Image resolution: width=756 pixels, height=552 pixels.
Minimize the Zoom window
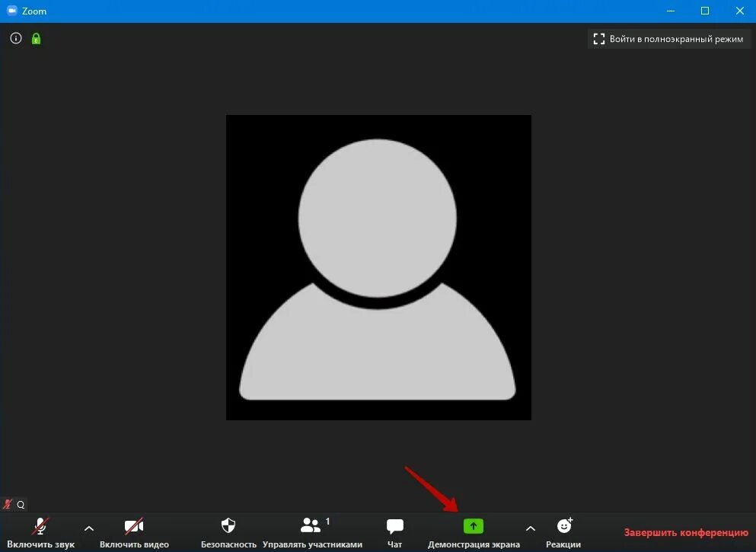pyautogui.click(x=670, y=11)
